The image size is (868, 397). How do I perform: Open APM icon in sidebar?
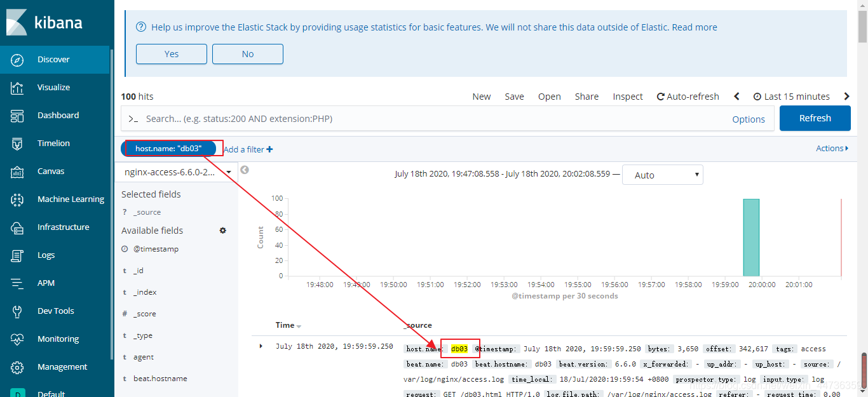tap(18, 283)
